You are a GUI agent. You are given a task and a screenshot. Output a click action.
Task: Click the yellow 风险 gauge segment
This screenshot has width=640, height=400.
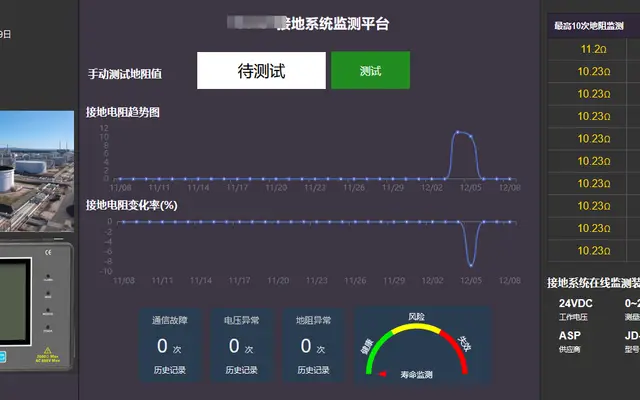(x=416, y=327)
